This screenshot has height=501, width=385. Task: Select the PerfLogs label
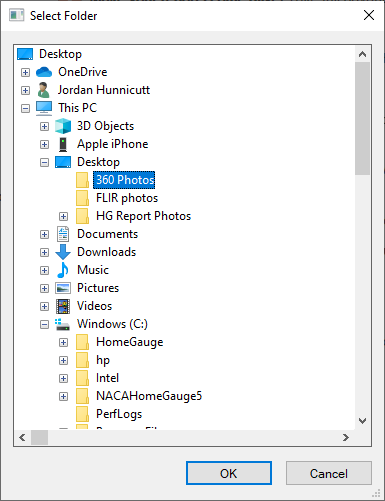119,414
